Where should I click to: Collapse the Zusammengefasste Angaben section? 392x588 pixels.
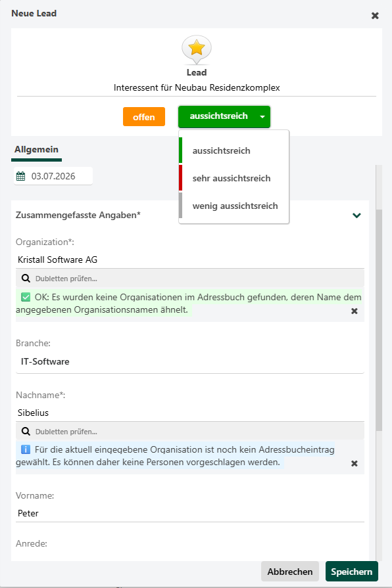tap(356, 215)
